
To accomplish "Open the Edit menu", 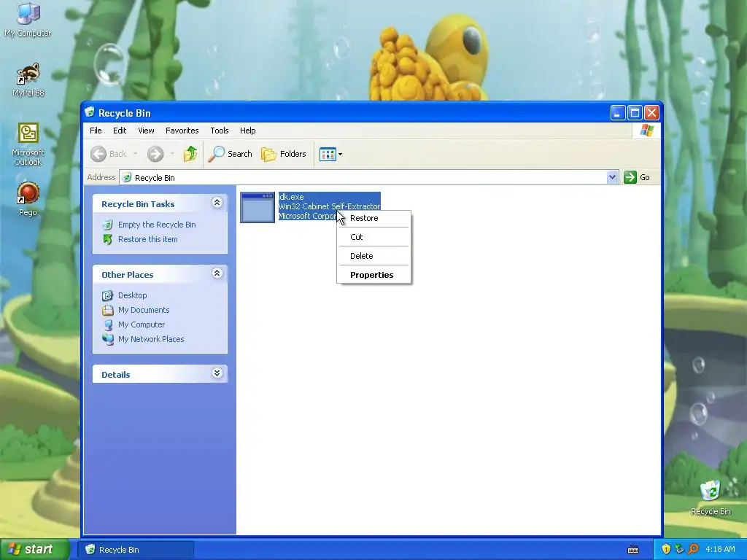I will click(120, 131).
